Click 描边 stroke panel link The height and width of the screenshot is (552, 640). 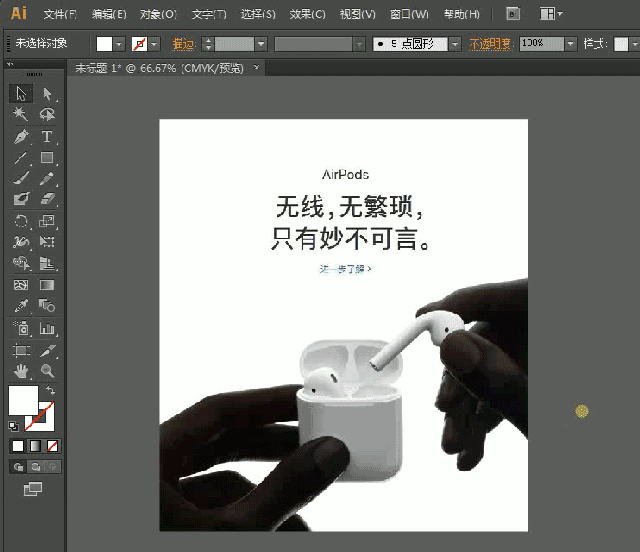(184, 44)
